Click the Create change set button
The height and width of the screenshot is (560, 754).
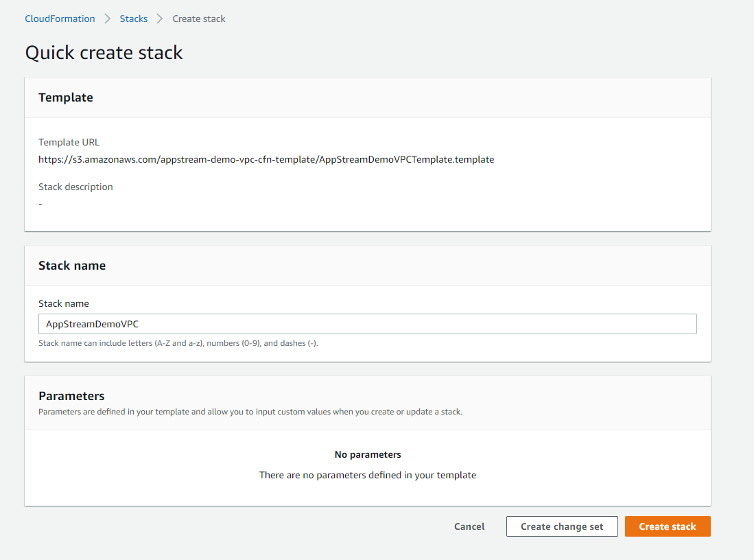pyautogui.click(x=562, y=526)
